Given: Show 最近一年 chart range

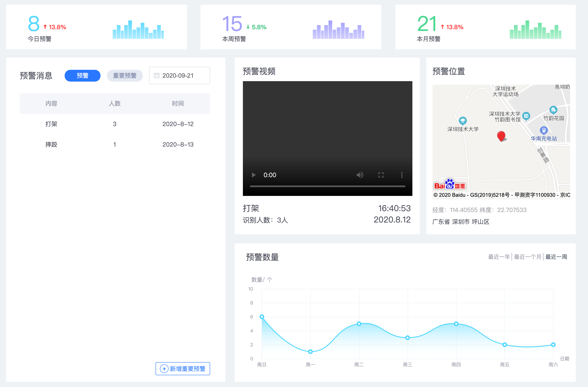Looking at the screenshot, I should click(499, 257).
